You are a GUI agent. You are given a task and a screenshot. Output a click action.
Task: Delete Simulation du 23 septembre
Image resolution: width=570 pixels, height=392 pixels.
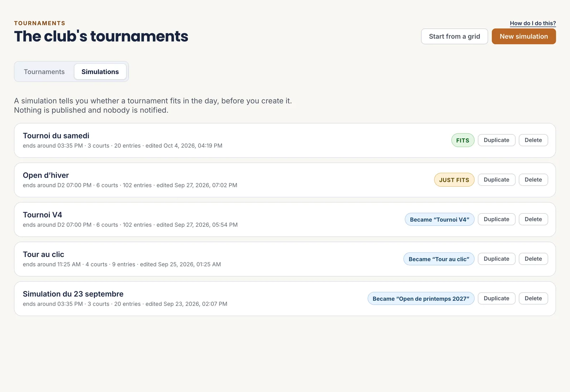(x=533, y=298)
